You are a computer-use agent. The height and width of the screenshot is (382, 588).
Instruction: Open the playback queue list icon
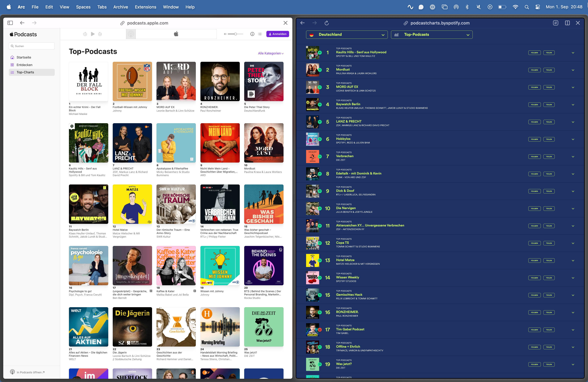260,34
